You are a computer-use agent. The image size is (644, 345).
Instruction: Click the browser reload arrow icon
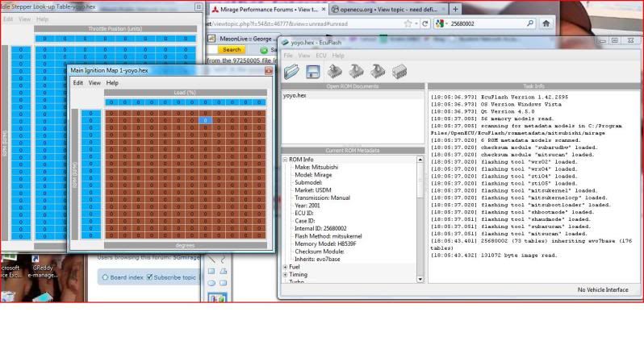coord(426,23)
